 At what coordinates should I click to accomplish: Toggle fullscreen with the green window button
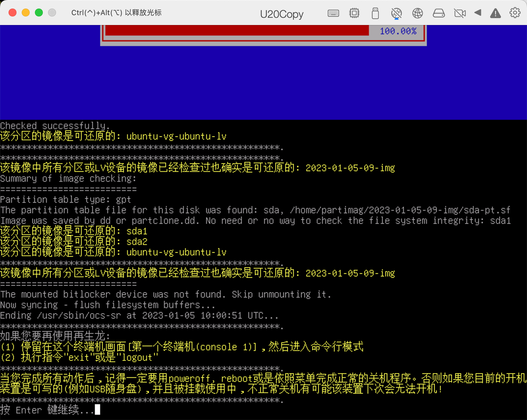(x=39, y=12)
